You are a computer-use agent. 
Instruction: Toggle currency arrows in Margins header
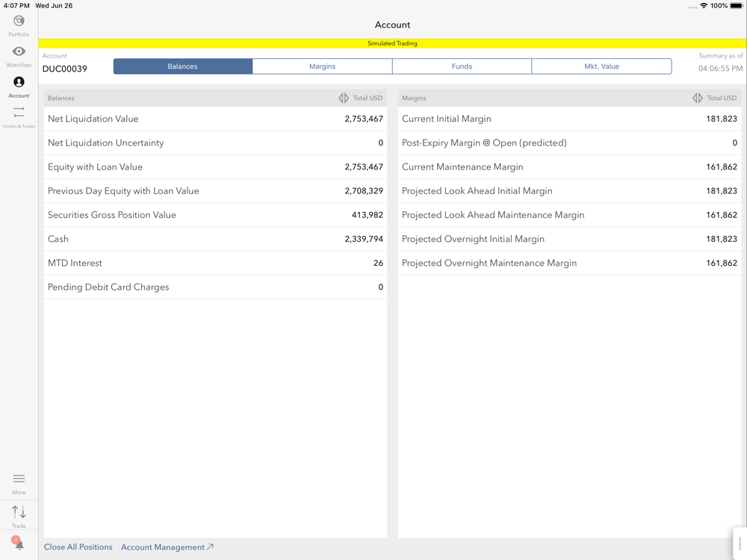[x=698, y=98]
